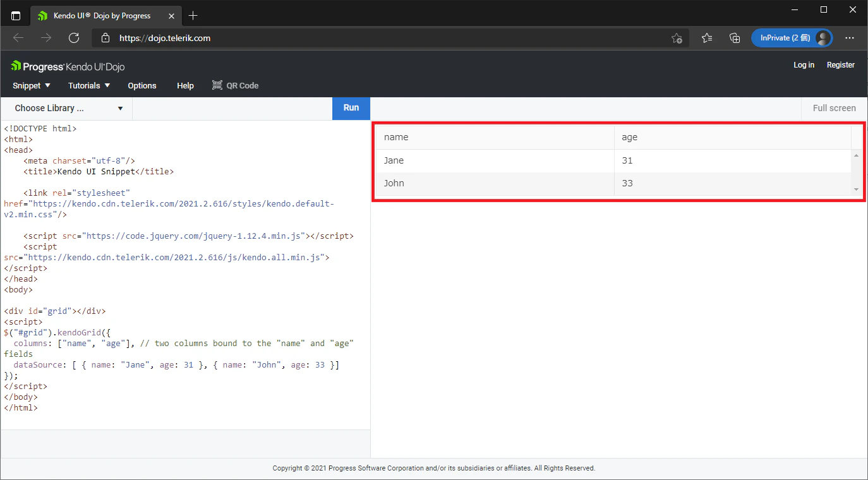Click the Progress Kendo UI Dojo logo
Image resolution: width=868 pixels, height=480 pixels.
68,66
